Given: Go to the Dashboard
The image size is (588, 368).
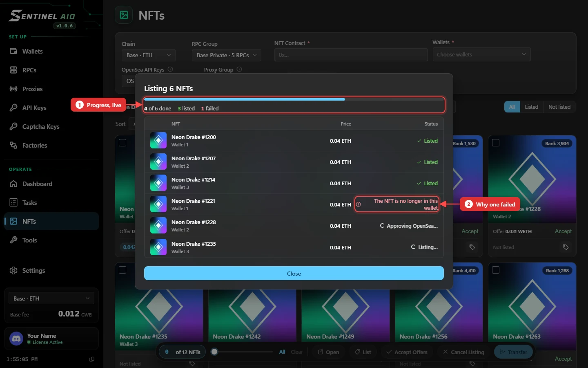Looking at the screenshot, I should click(51, 184).
